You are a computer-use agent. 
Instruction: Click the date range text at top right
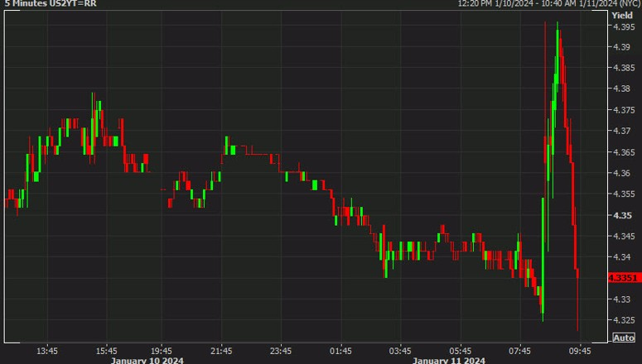point(548,3)
